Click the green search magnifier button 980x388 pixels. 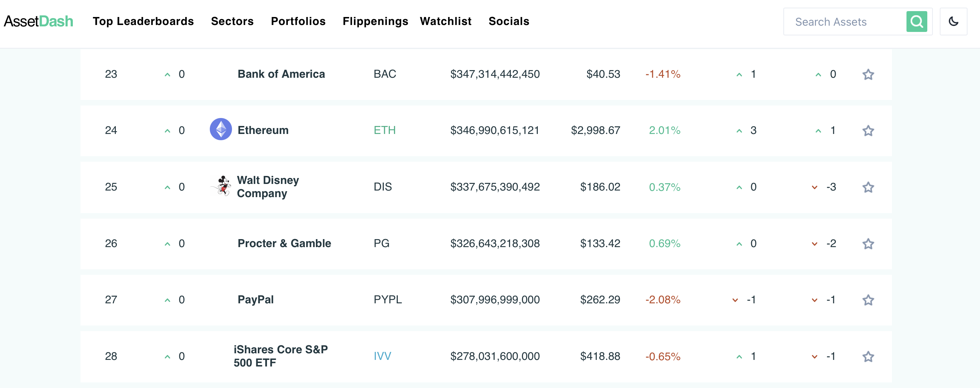(x=916, y=22)
